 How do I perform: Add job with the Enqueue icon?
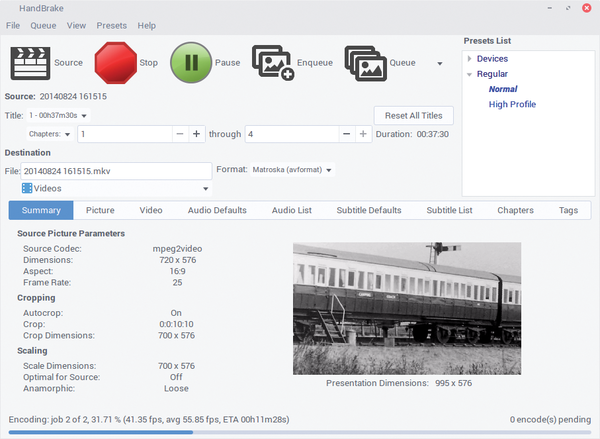[273, 63]
